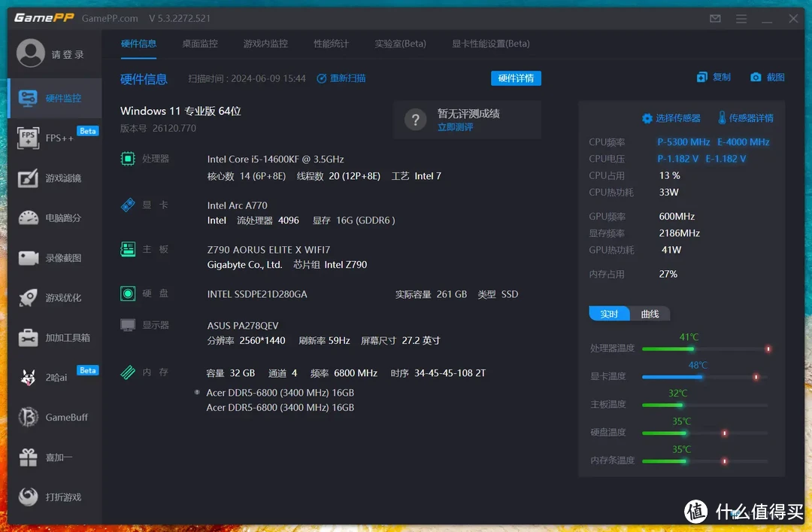This screenshot has width=812, height=532.
Task: Select the 桌面监控 tab
Action: [200, 44]
